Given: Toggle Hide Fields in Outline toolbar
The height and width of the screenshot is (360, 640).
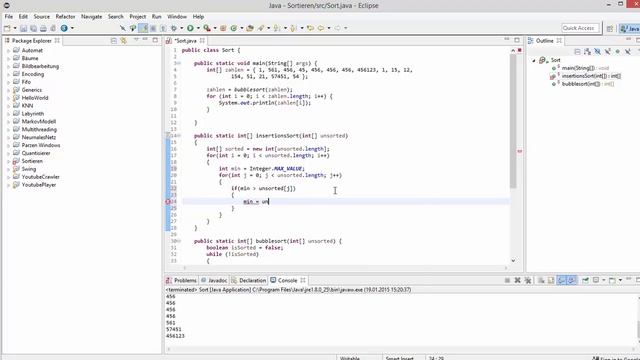Looking at the screenshot, I should (598, 51).
